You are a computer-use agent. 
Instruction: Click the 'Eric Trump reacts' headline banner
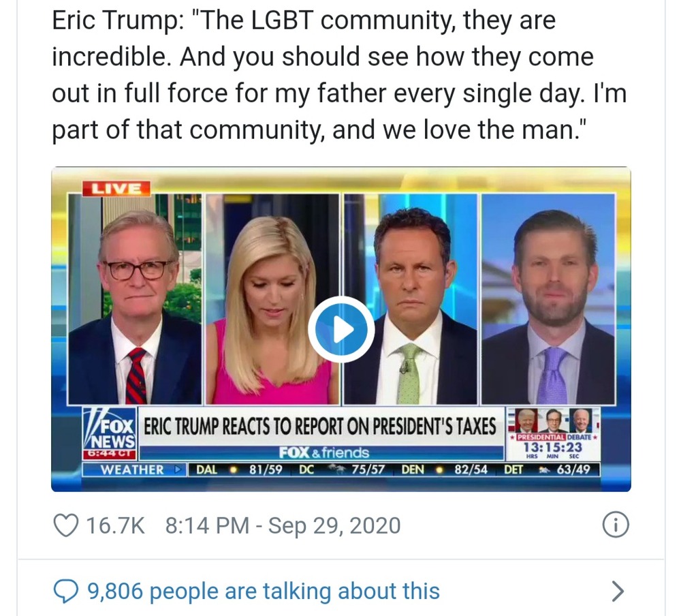coord(320,426)
